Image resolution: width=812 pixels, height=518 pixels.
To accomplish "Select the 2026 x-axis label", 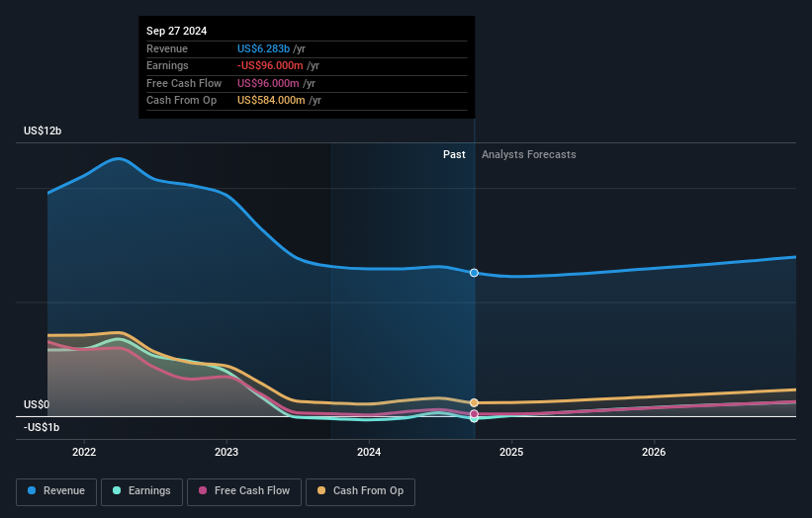I will [654, 452].
